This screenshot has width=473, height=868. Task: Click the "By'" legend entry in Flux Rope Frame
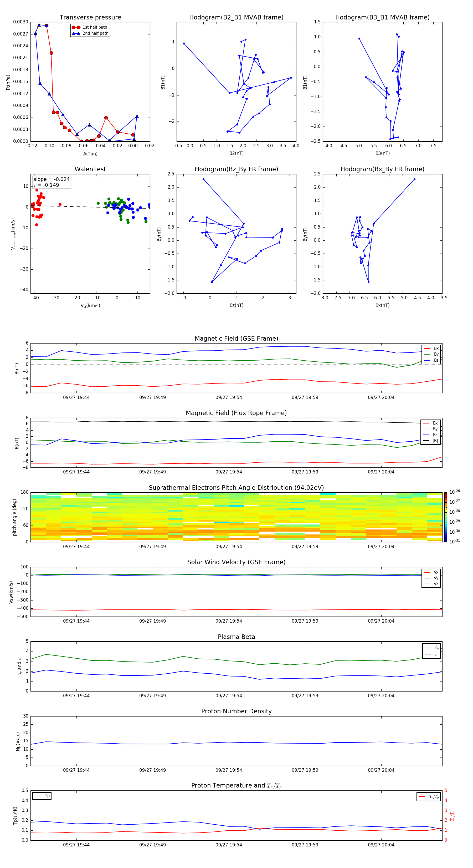(431, 429)
